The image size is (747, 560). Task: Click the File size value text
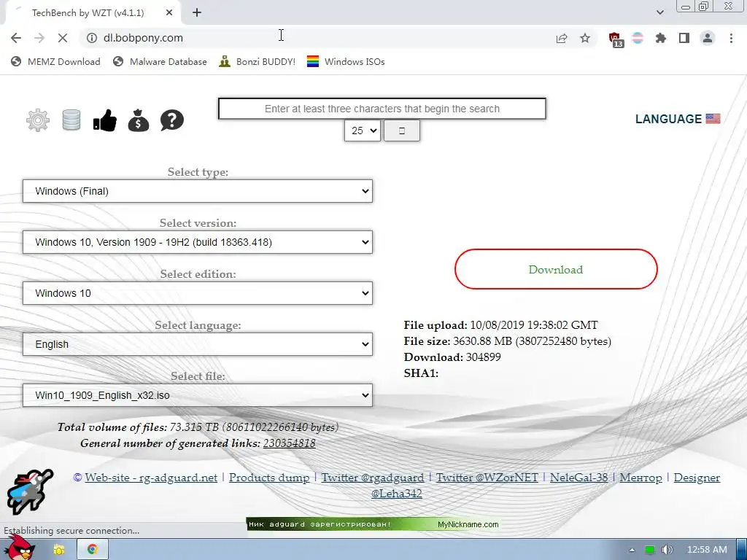532,341
